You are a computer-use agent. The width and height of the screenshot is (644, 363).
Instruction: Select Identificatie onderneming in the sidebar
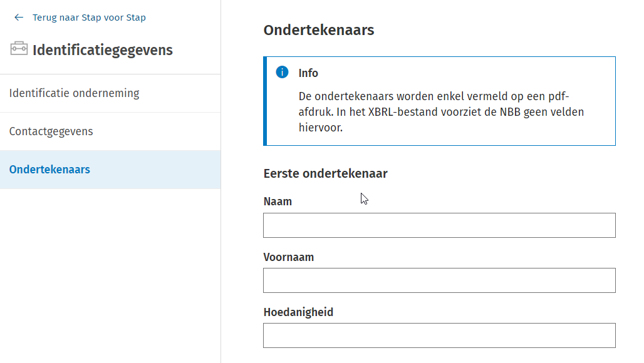tap(74, 93)
